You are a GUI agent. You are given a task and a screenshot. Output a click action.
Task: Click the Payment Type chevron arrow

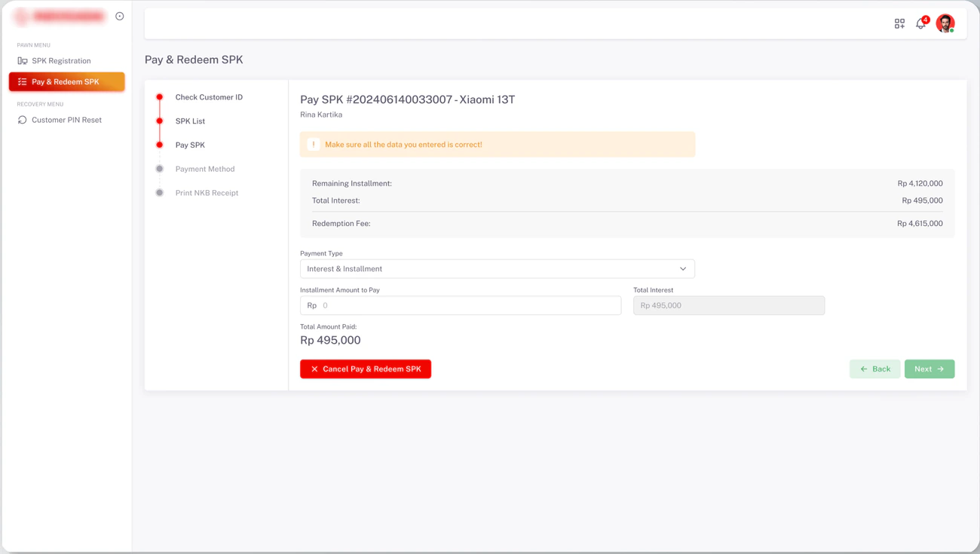pyautogui.click(x=683, y=269)
